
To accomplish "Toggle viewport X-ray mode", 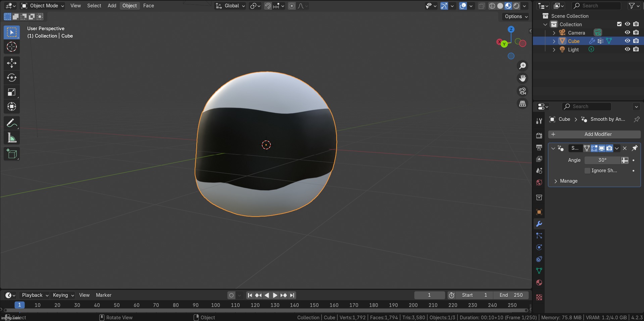I will coord(482,6).
